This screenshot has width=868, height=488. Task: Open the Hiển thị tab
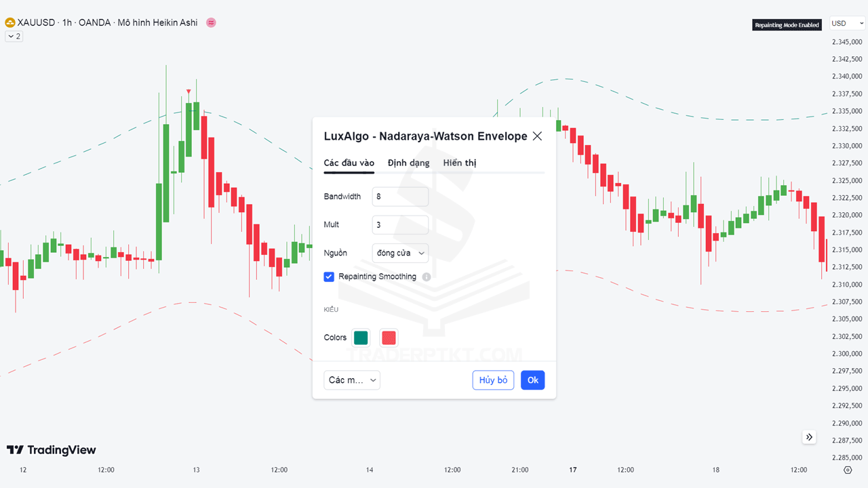[460, 163]
